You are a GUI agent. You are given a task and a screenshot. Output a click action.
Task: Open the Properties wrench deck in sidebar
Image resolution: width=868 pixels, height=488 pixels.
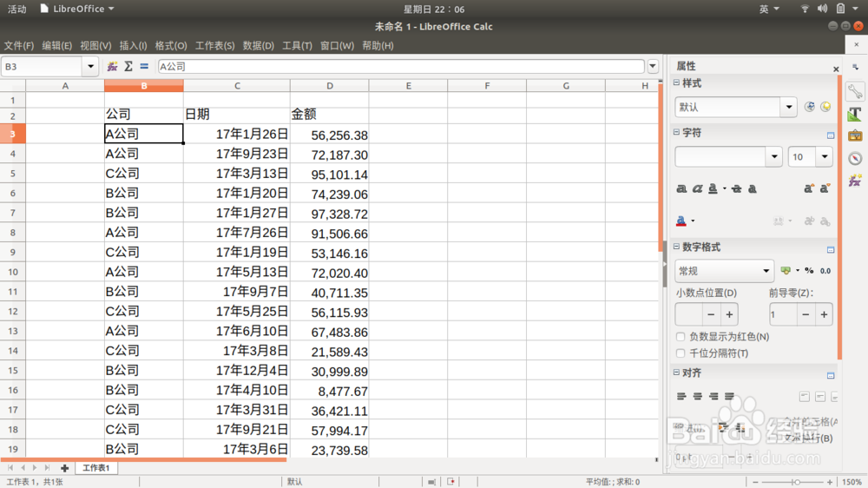click(x=855, y=91)
